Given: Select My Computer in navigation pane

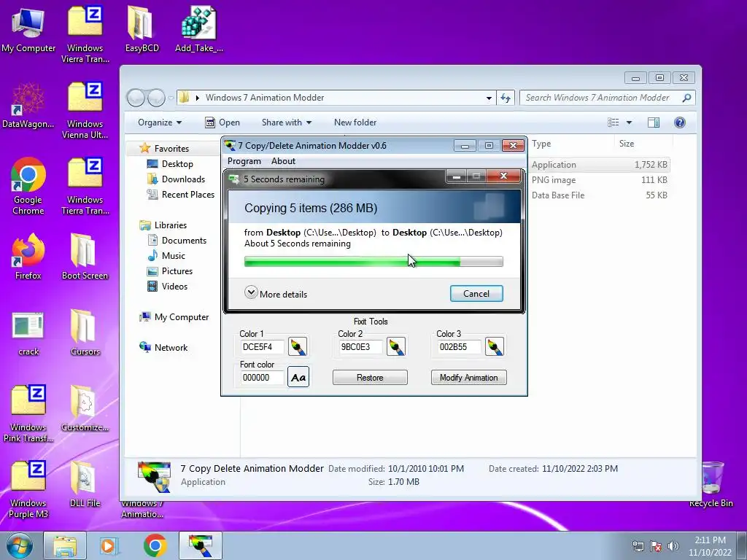Looking at the screenshot, I should [x=182, y=317].
